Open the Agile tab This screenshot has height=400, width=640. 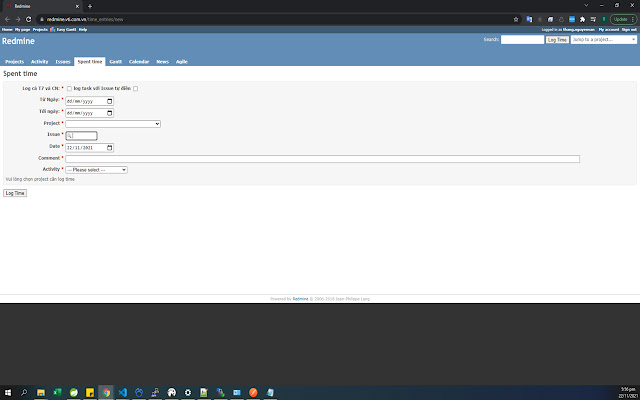pyautogui.click(x=182, y=62)
